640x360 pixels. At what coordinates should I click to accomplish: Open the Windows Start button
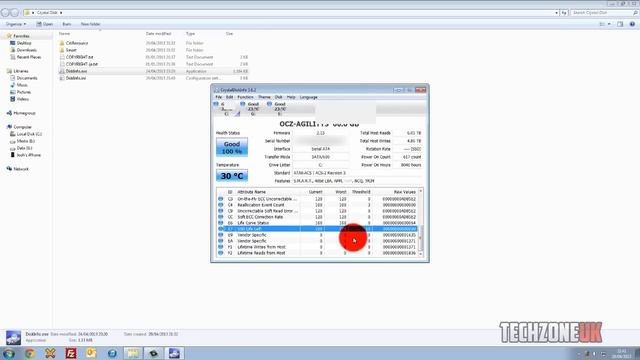coord(9,353)
